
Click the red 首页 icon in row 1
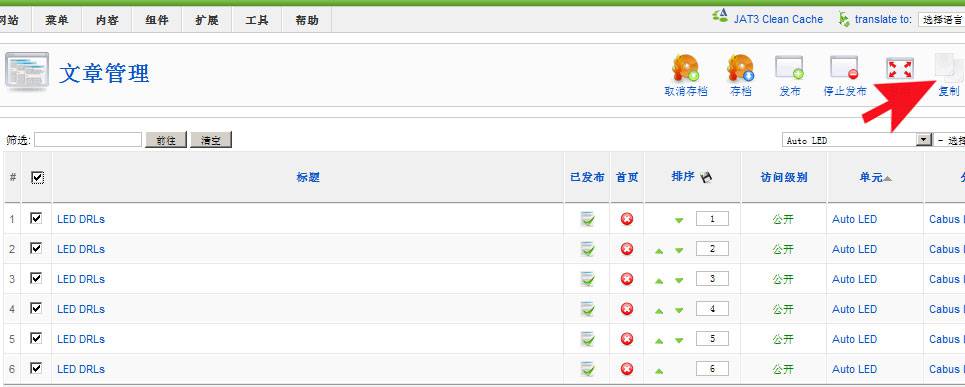click(x=627, y=219)
